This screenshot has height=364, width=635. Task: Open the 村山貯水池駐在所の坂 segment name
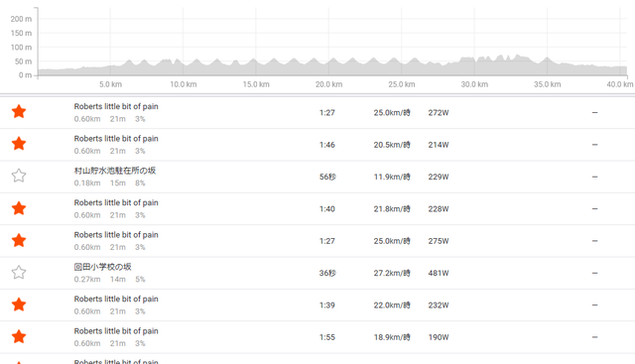[115, 171]
